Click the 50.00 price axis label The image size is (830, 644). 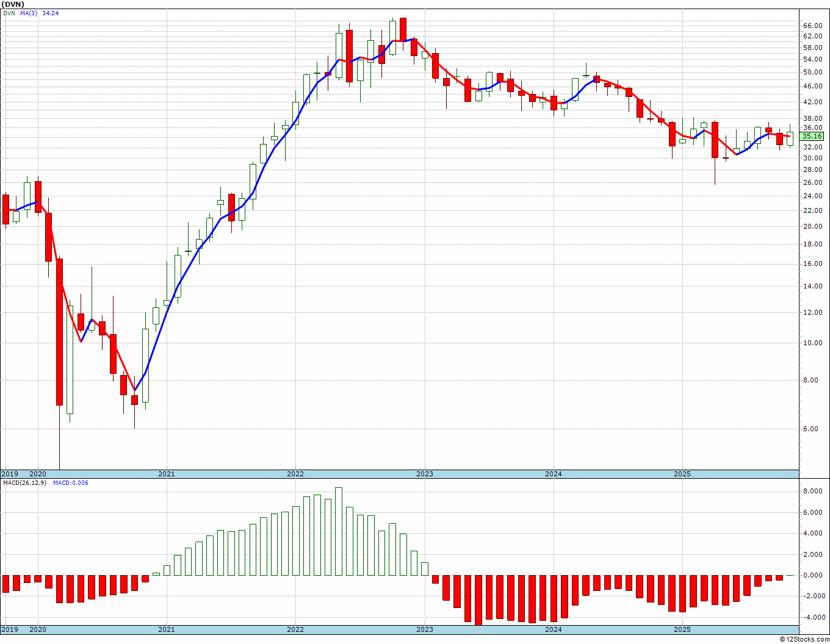(812, 72)
